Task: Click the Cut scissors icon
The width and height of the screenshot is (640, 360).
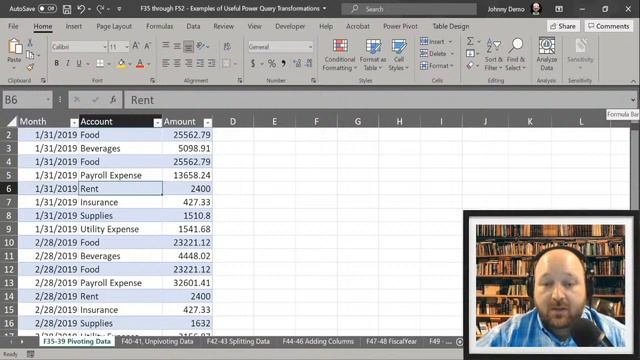Action: coord(30,42)
